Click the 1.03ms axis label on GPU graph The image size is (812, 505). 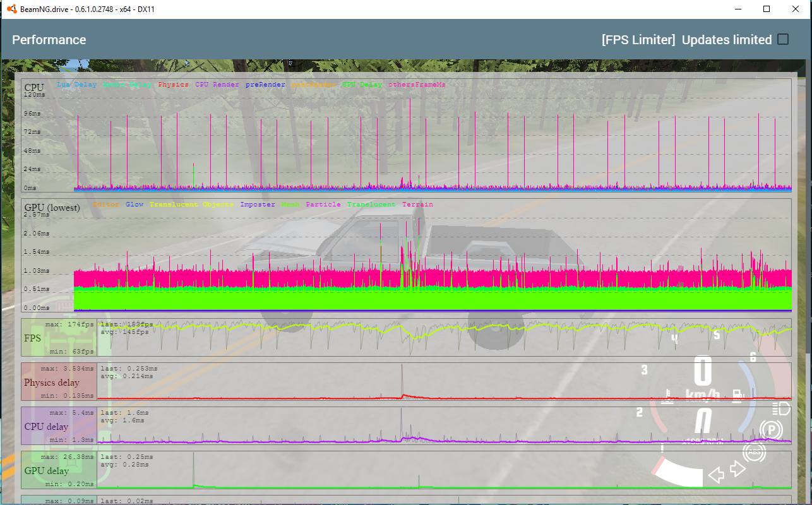[x=37, y=270]
